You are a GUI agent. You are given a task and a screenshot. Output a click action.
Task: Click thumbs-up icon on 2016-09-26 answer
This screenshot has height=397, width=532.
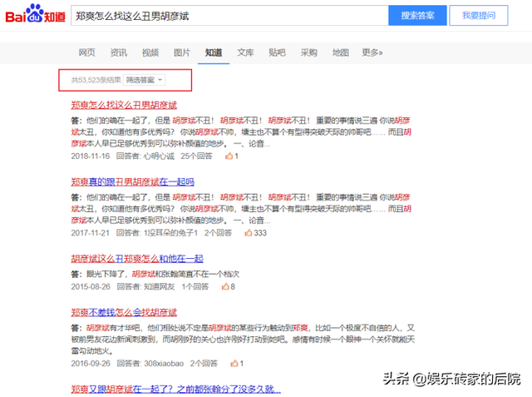(x=234, y=364)
